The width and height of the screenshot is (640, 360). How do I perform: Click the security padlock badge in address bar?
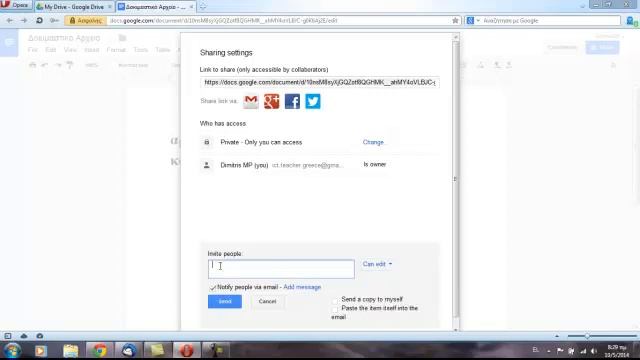86,20
